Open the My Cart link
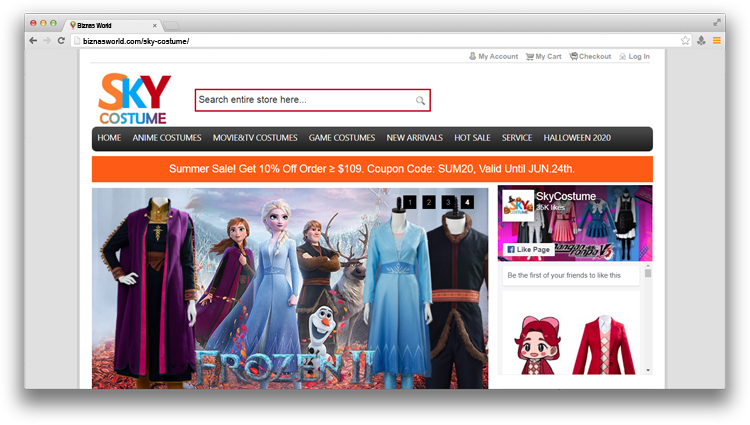The width and height of the screenshot is (750, 425). pyautogui.click(x=543, y=57)
